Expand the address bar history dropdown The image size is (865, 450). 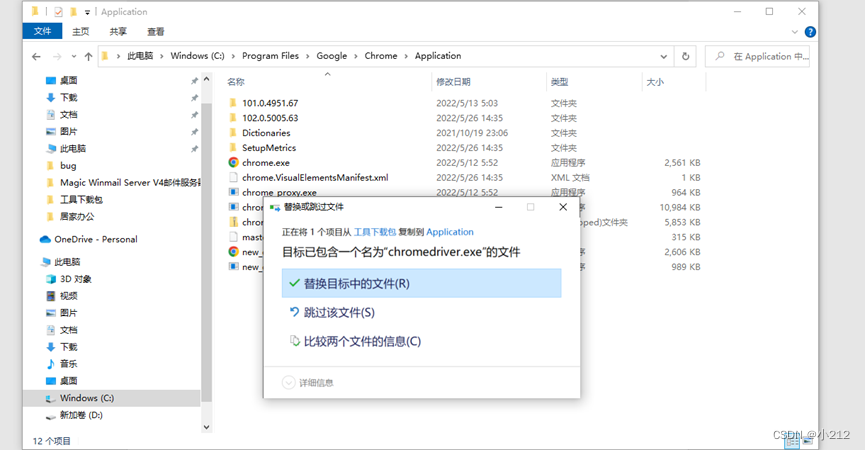pyautogui.click(x=663, y=56)
